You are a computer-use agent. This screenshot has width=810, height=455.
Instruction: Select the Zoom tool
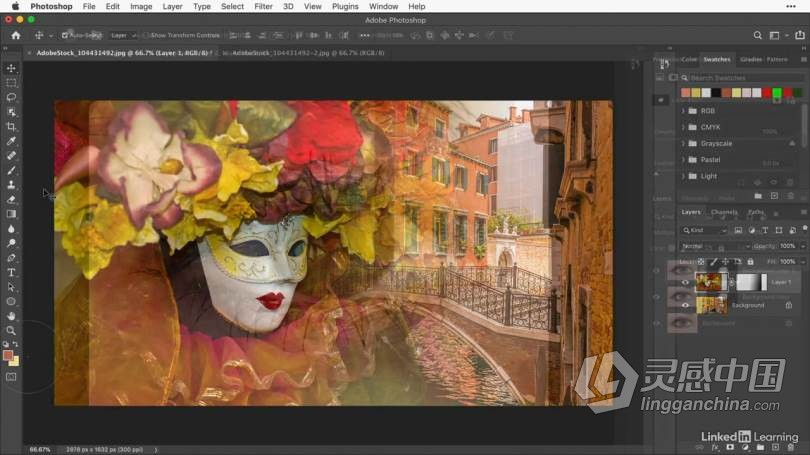pyautogui.click(x=11, y=331)
